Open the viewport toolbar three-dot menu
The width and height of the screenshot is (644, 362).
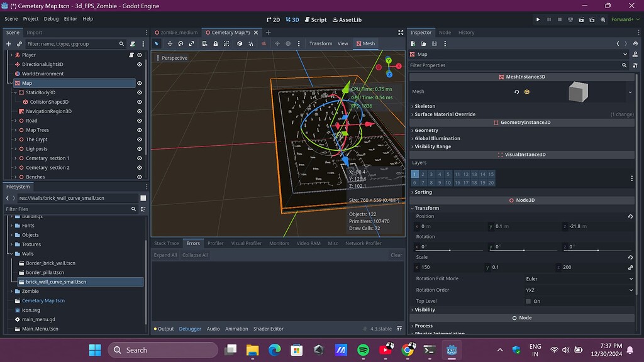(299, 43)
